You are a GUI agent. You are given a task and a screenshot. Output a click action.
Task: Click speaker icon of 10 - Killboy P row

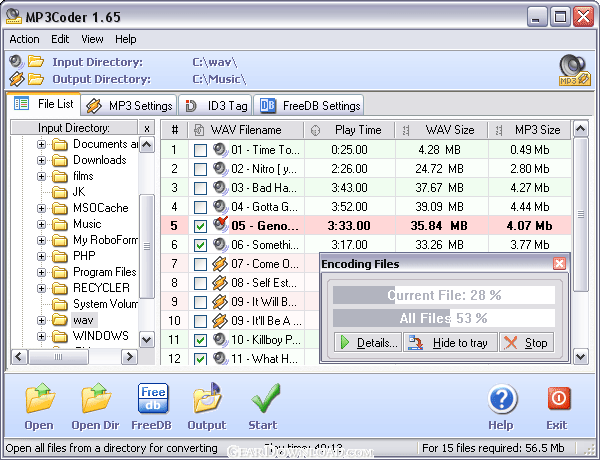point(220,339)
